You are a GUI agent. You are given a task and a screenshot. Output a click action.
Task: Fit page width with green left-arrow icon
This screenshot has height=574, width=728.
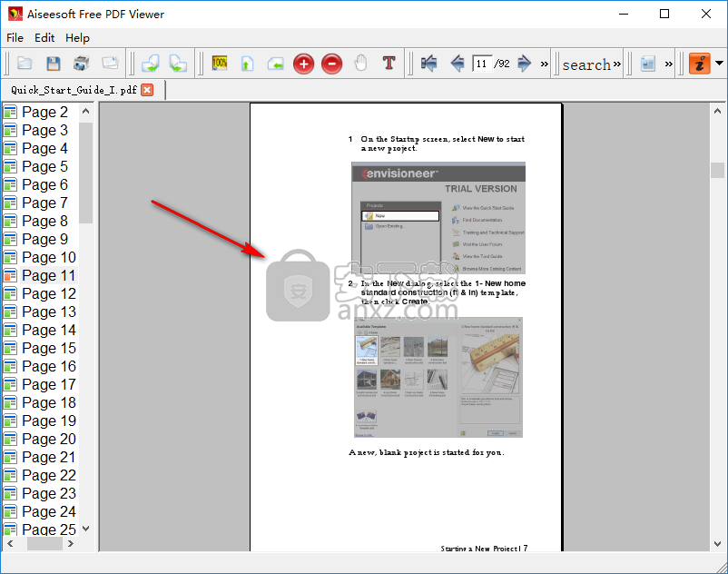coord(275,64)
